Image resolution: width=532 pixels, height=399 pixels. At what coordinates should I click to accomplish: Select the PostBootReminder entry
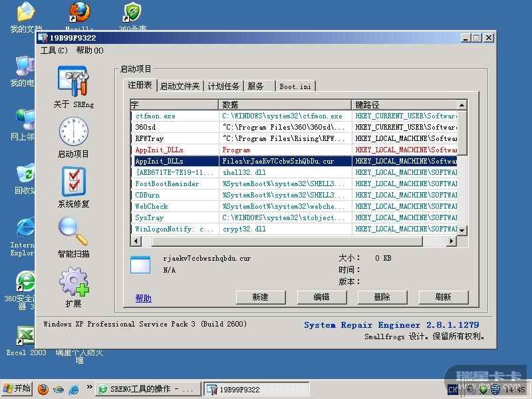(x=294, y=184)
